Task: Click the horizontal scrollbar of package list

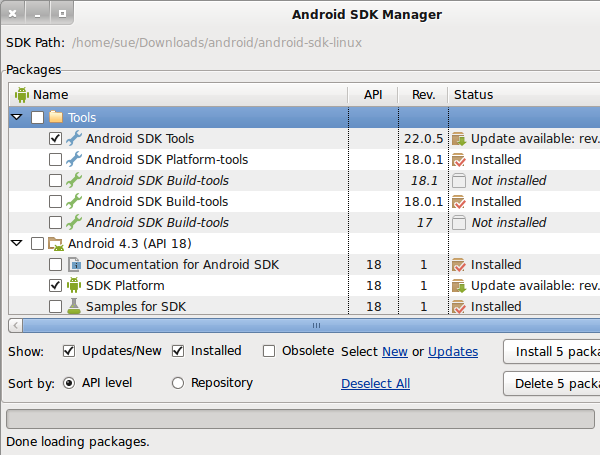Action: click(x=300, y=325)
